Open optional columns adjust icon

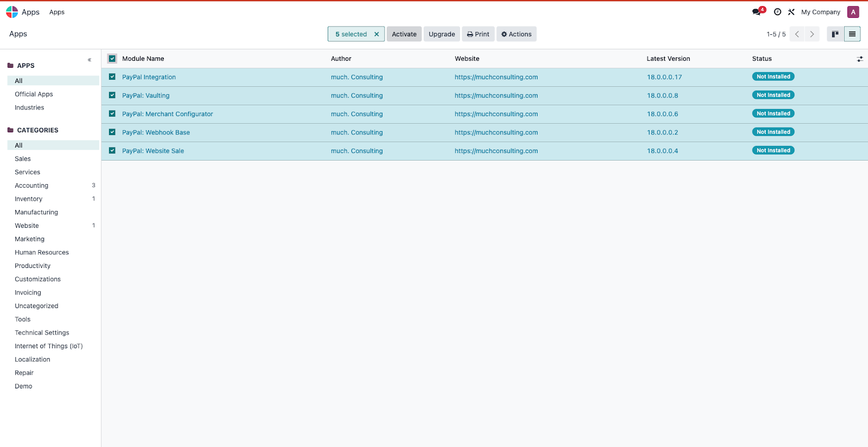click(860, 59)
